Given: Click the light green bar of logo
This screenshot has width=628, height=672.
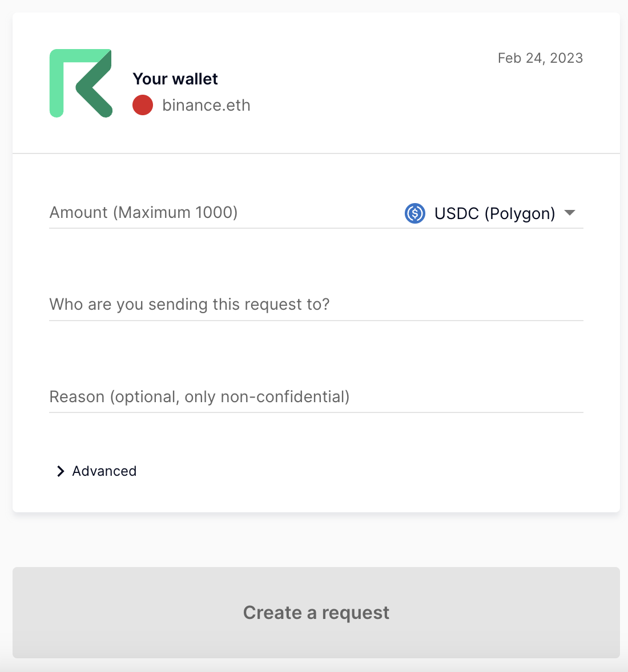Looking at the screenshot, I should (x=57, y=86).
